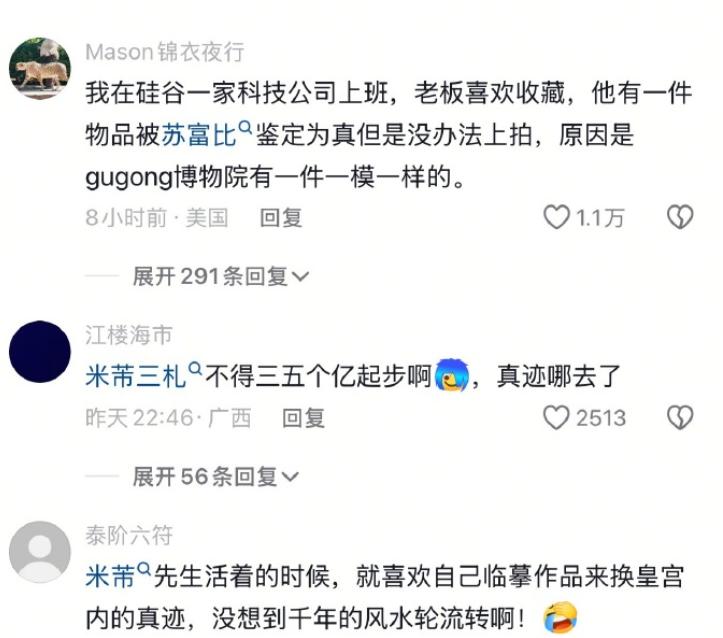Viewport: 723px width, 638px height.
Task: Reply to 江楼海市 via 回复
Action: click(303, 418)
